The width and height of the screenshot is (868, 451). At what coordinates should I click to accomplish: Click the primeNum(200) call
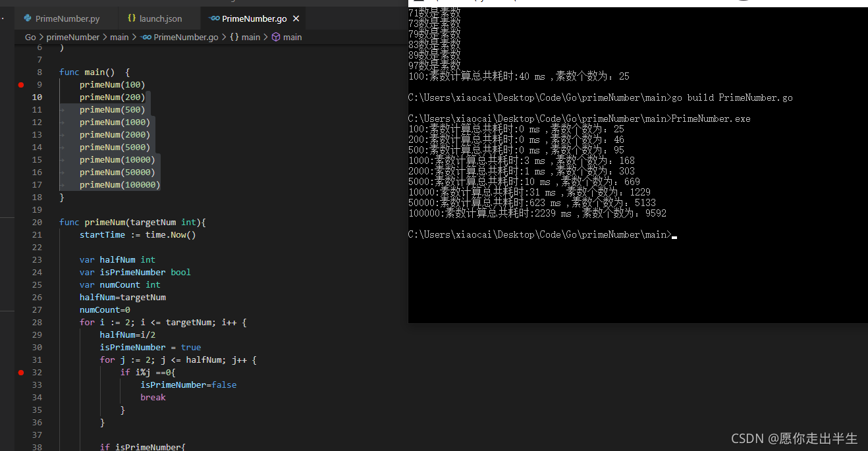pos(113,97)
